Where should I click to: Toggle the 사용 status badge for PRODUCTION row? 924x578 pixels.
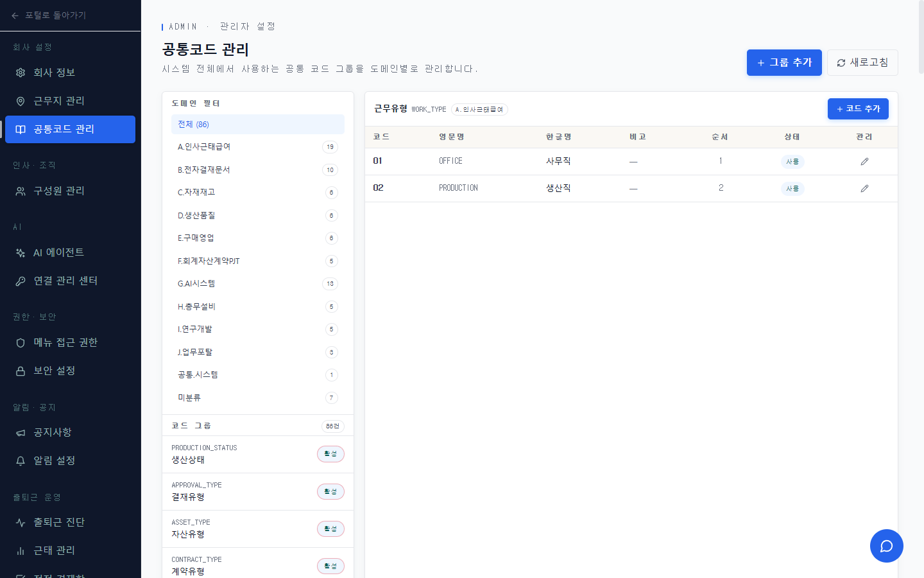[792, 189]
